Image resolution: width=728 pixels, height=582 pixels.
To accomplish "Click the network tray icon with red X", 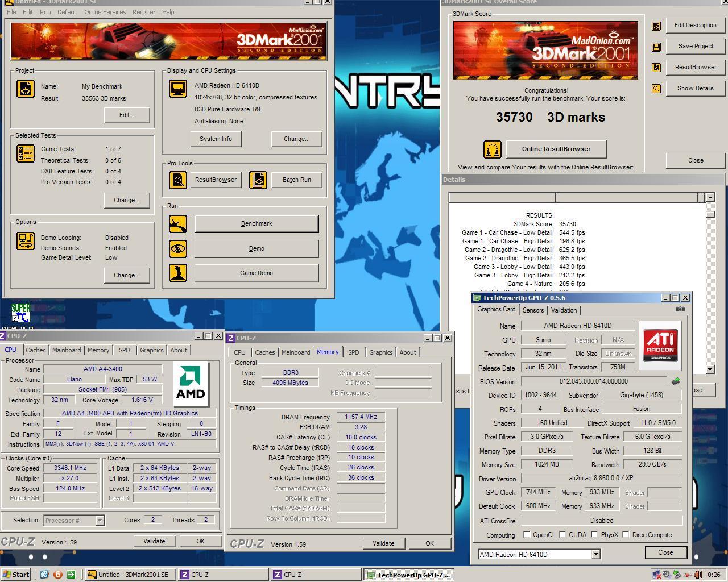I will click(x=656, y=575).
